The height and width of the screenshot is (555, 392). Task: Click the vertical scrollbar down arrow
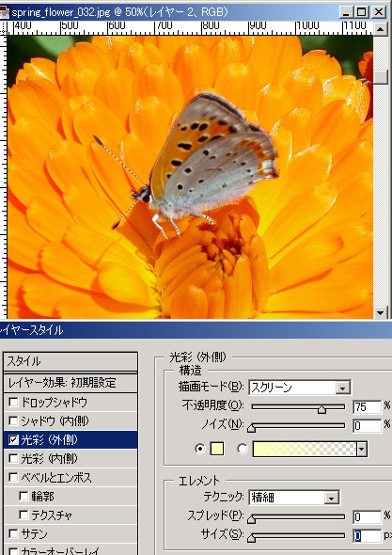coord(381,312)
